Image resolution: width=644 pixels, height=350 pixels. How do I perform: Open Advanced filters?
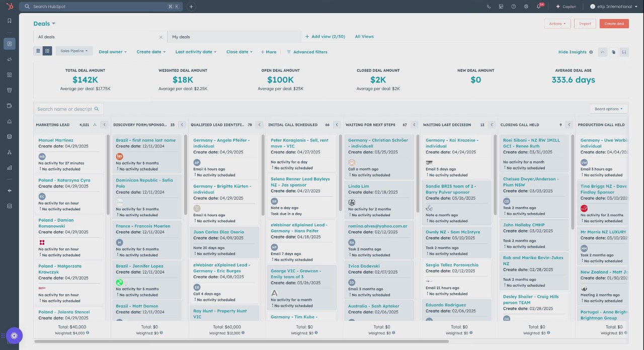pos(307,52)
